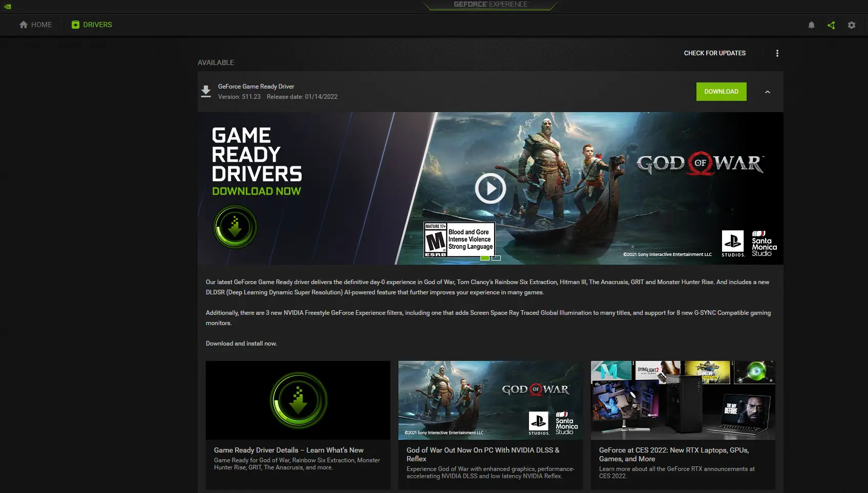Viewport: 868px width, 493px height.
Task: Click the NVIDIA logo in the title bar
Action: (7, 6)
